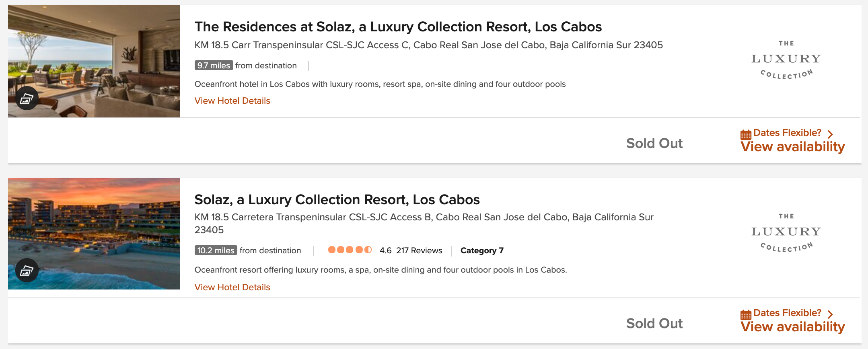
Task: Open photo gallery icon on Residences at Solaz image
Action: 27,99
